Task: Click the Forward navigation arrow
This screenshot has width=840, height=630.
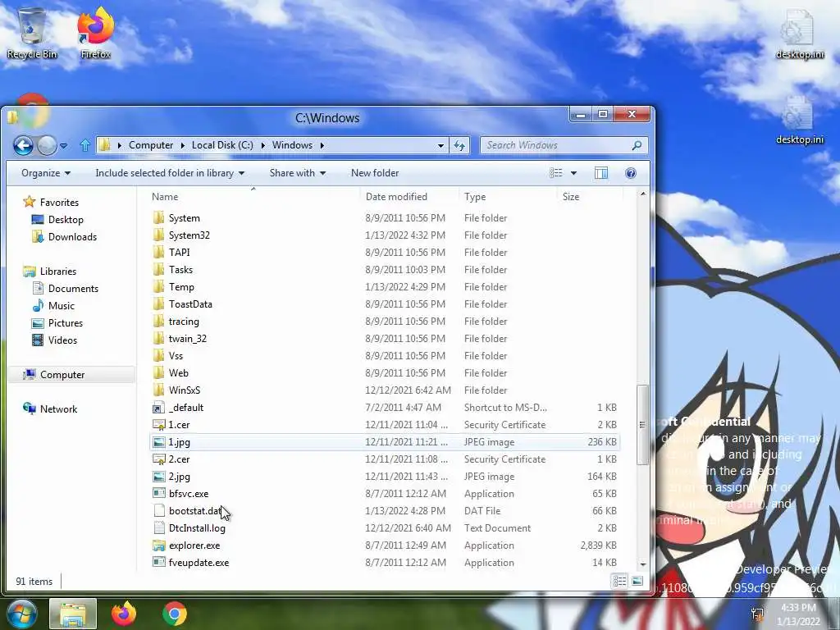Action: [47, 145]
